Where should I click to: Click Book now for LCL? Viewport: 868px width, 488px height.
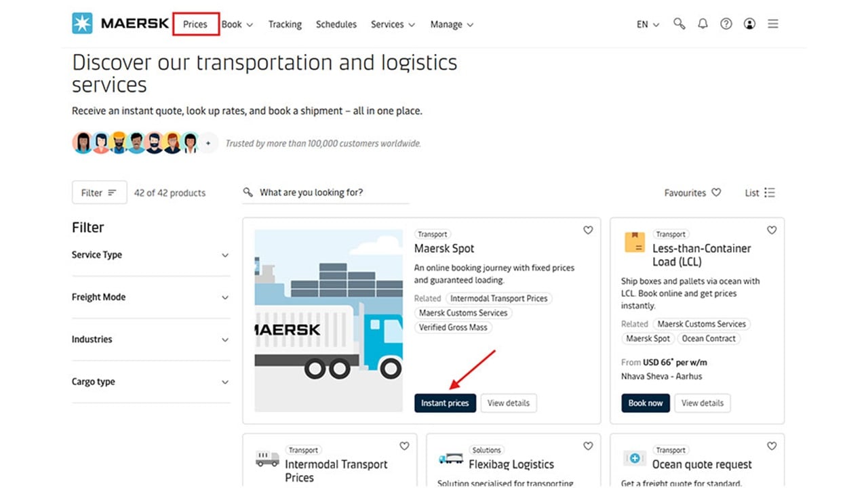(x=645, y=403)
